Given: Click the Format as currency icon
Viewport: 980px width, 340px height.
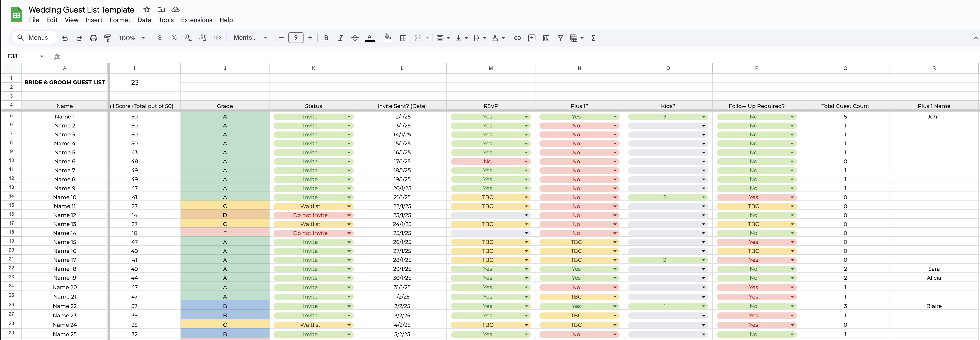Looking at the screenshot, I should (160, 38).
